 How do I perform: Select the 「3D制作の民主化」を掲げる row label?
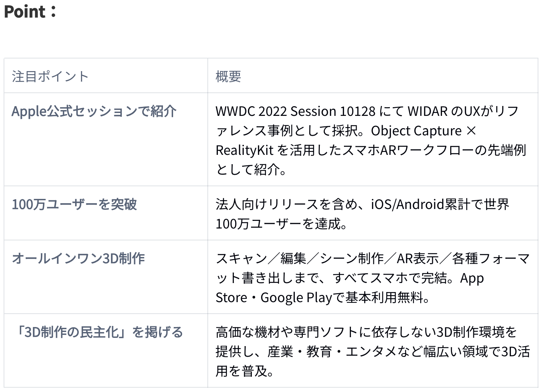tap(98, 332)
